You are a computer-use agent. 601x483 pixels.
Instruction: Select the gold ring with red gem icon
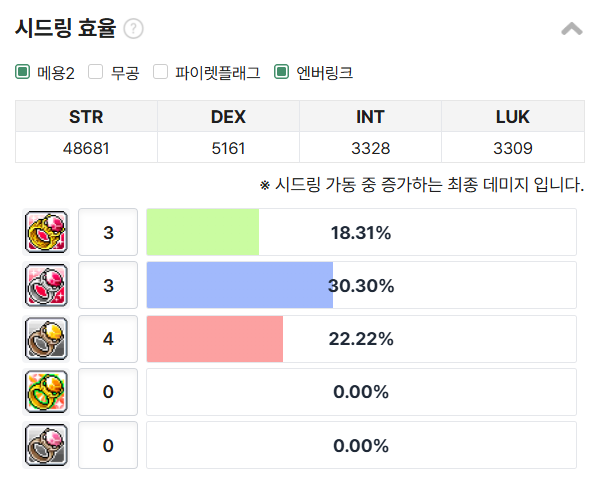coord(46,232)
